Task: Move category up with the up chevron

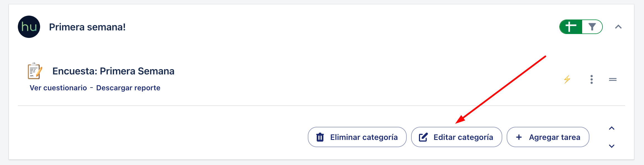Action: click(612, 128)
